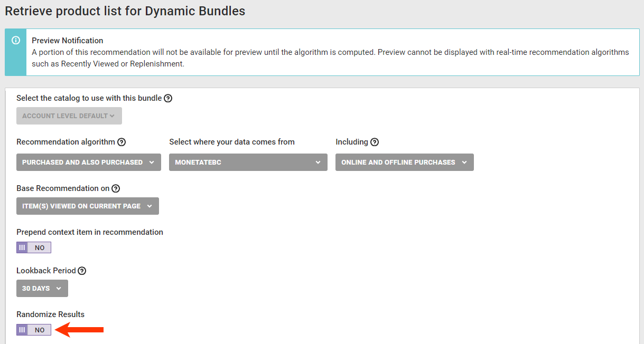The height and width of the screenshot is (344, 644).
Task: Toggle Prepend context item in recommendation switch
Action: pos(34,247)
